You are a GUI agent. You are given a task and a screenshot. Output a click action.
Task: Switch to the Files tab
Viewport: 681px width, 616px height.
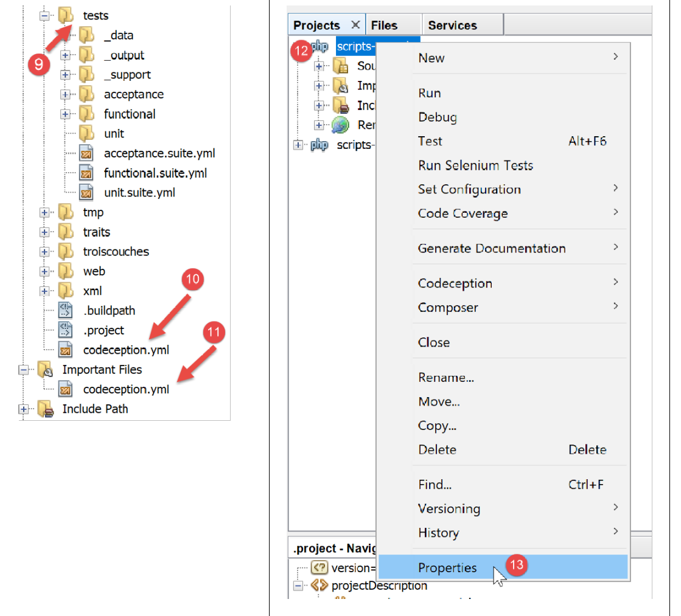click(x=384, y=26)
